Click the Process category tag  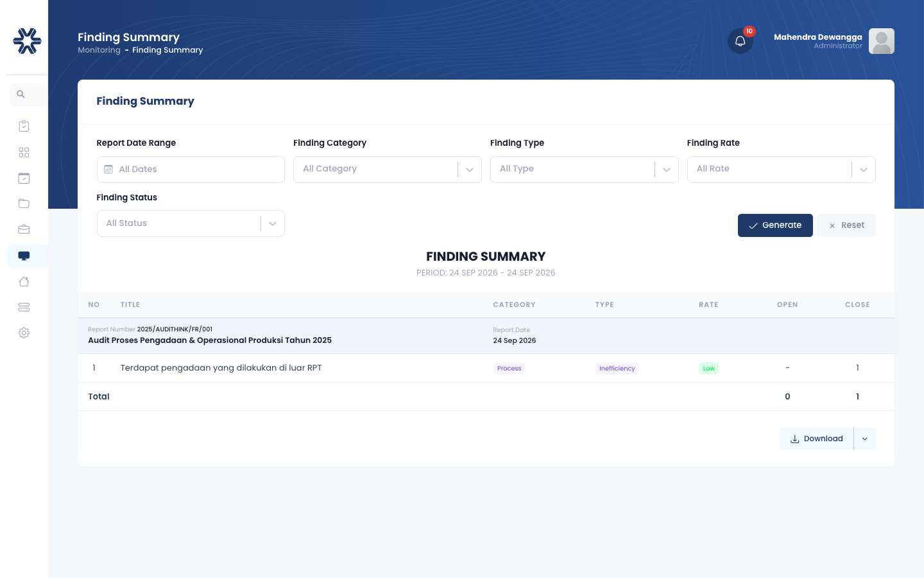click(x=509, y=369)
